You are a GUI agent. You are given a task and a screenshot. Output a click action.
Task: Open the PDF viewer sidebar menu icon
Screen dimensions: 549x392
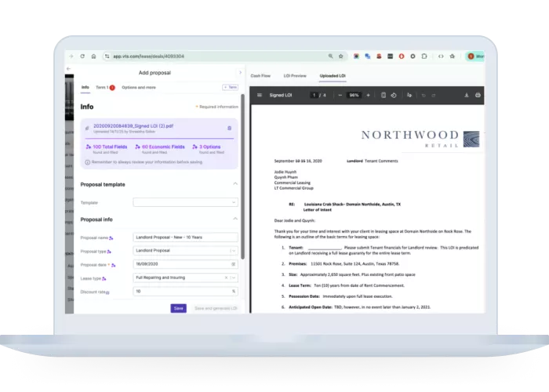point(260,95)
